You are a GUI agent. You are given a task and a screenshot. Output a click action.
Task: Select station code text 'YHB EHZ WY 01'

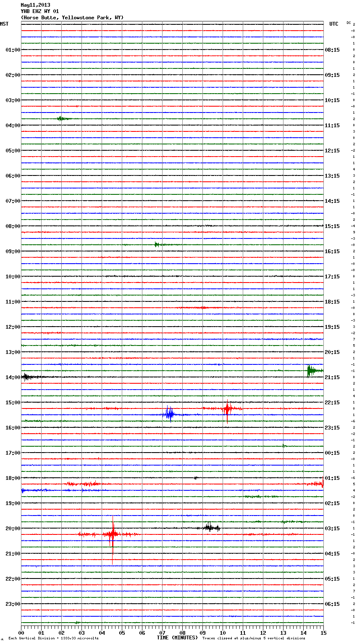(40, 11)
